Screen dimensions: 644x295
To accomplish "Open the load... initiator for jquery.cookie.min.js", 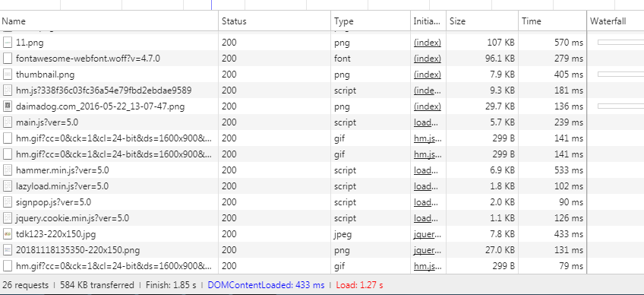I will point(426,218).
